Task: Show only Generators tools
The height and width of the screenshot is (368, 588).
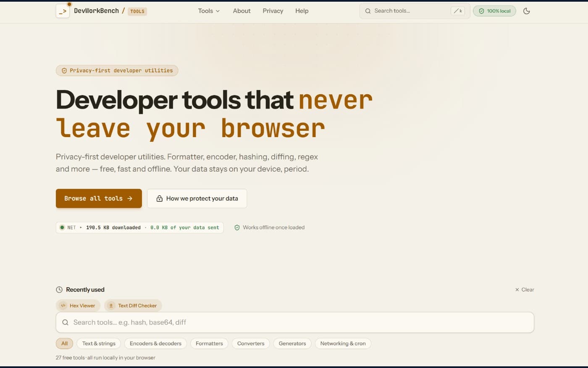Action: click(x=292, y=344)
